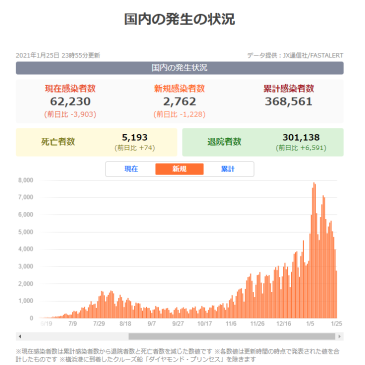
Task: Click the horizontal scrollbar thumb under the chart
Action: 232,336
